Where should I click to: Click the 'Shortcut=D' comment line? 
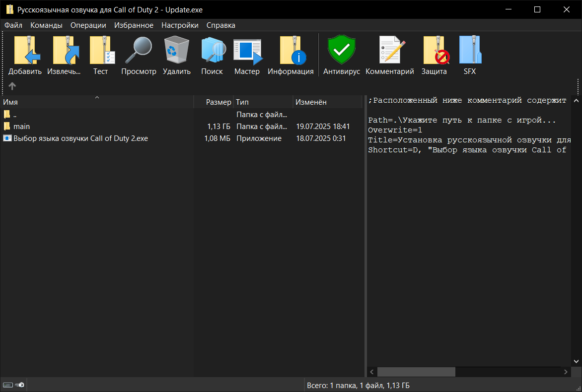point(467,150)
